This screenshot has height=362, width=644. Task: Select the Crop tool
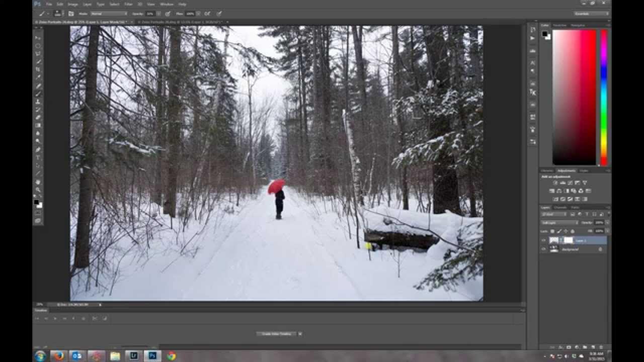pos(38,69)
